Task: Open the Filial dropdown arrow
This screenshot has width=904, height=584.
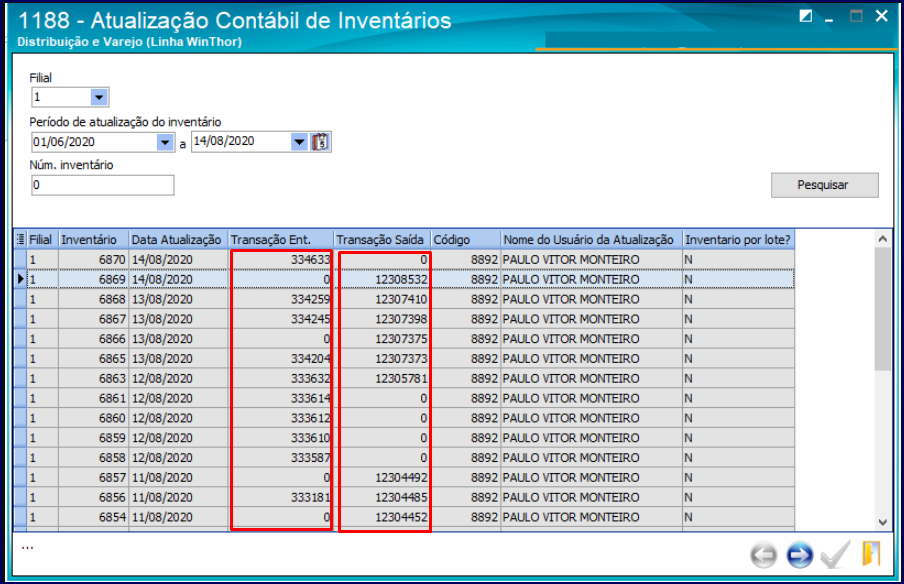Action: point(99,97)
